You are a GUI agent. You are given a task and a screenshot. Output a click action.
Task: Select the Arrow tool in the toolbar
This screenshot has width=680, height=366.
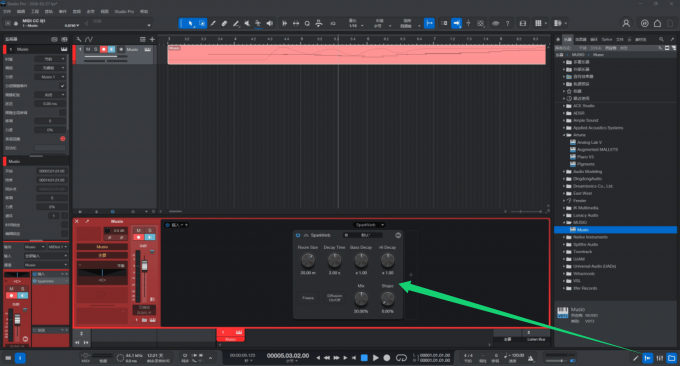click(189, 23)
